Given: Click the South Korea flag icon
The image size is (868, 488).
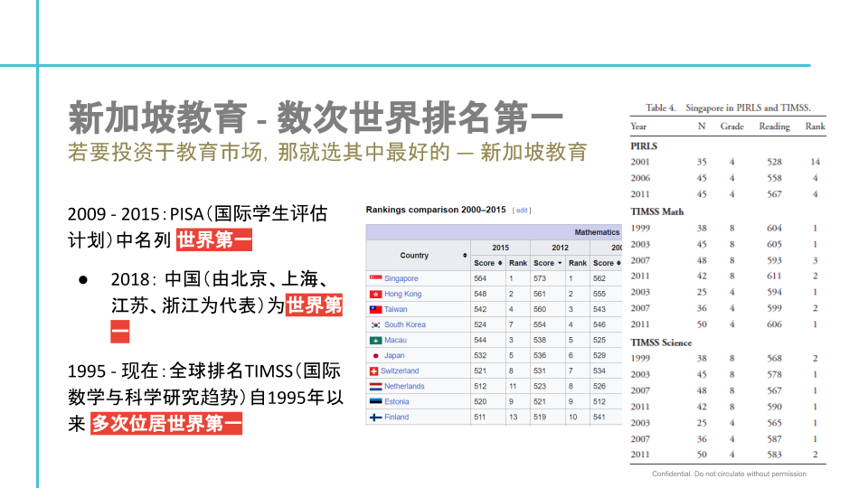Looking at the screenshot, I should [375, 324].
